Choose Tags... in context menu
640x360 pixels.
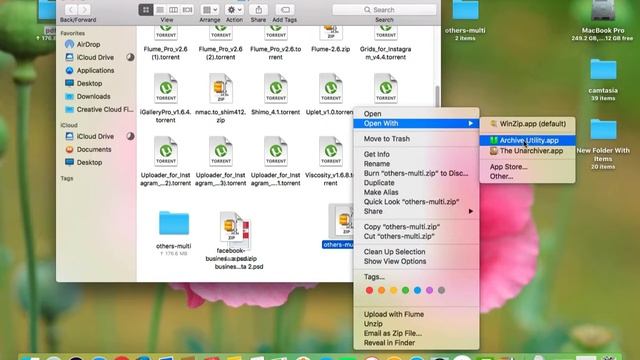pyautogui.click(x=416, y=277)
